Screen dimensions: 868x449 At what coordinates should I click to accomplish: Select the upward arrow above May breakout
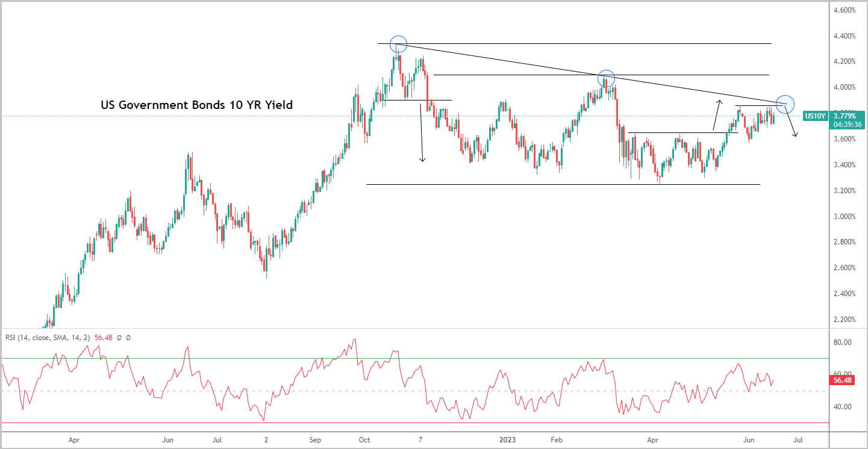click(x=717, y=116)
